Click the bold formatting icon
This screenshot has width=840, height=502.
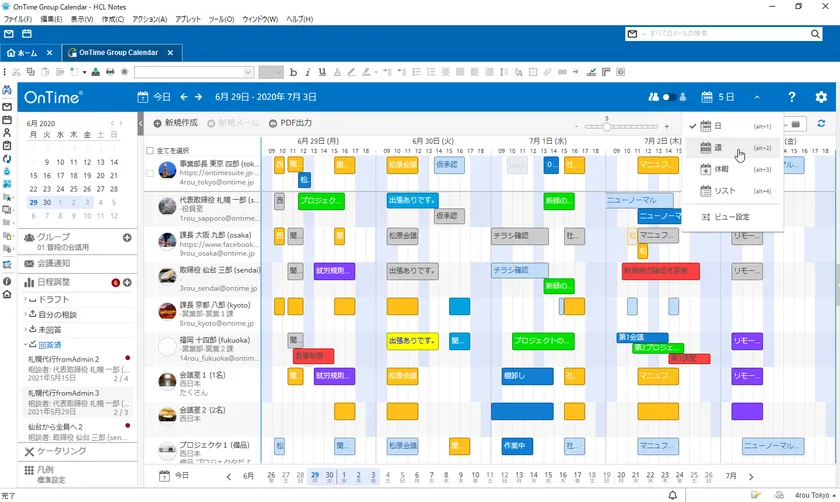point(293,72)
